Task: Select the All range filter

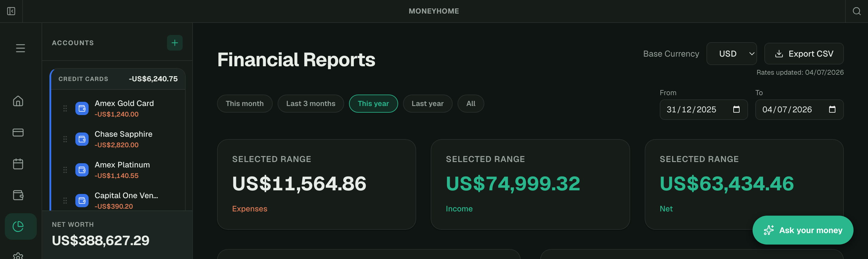Action: point(471,103)
